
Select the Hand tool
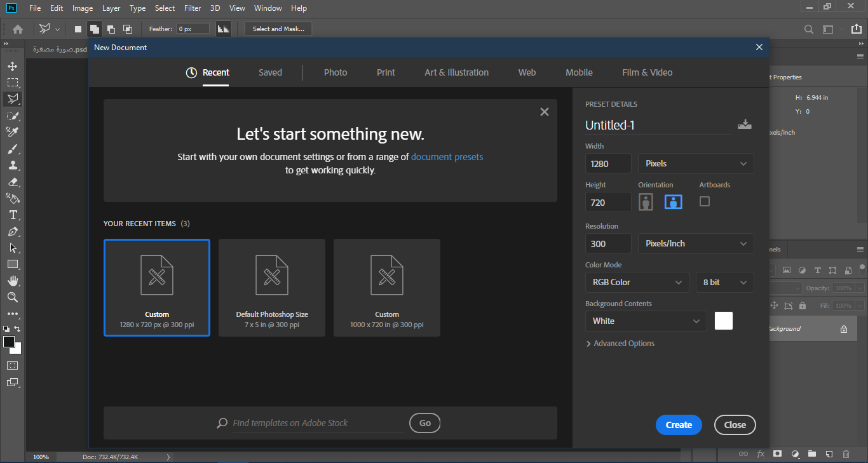[13, 281]
